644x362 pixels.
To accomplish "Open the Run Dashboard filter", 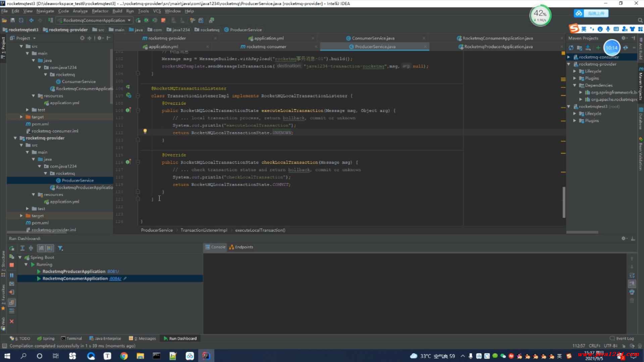I will pyautogui.click(x=60, y=248).
